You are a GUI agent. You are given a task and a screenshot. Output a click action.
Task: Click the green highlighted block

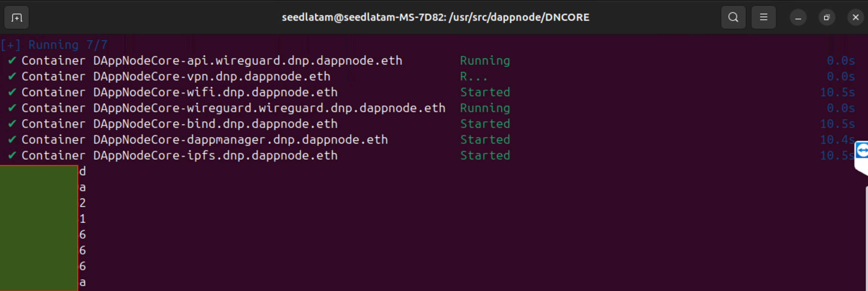tap(39, 228)
